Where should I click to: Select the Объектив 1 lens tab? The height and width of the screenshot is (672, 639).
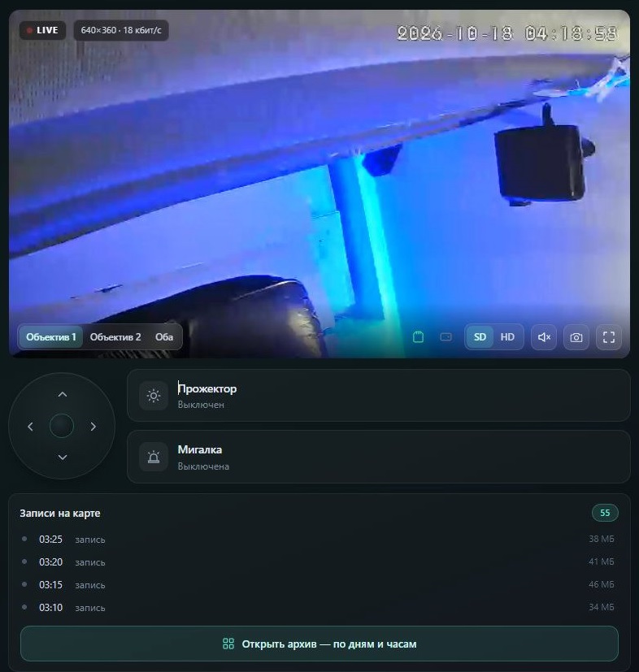[x=50, y=337]
